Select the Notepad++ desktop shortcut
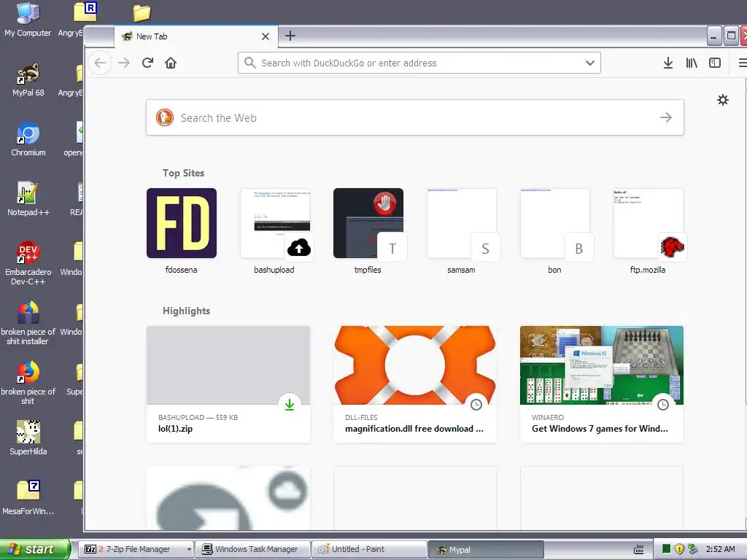This screenshot has width=747, height=560. pos(28,199)
